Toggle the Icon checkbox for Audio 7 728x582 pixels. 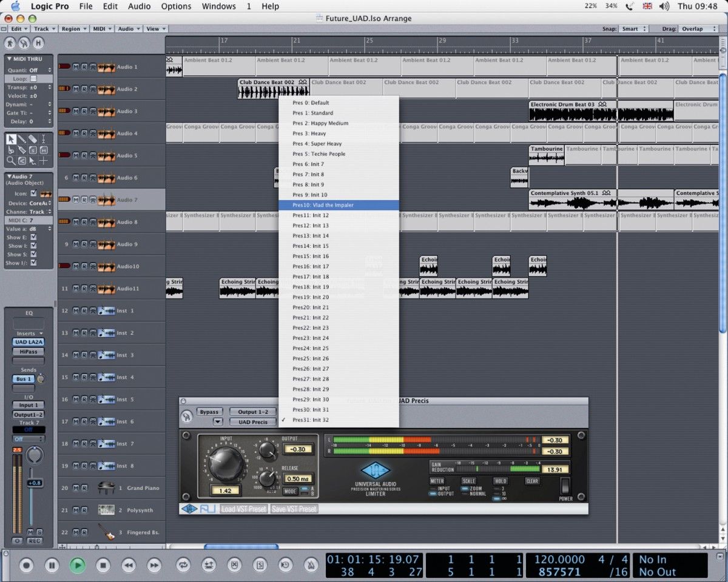[33, 193]
